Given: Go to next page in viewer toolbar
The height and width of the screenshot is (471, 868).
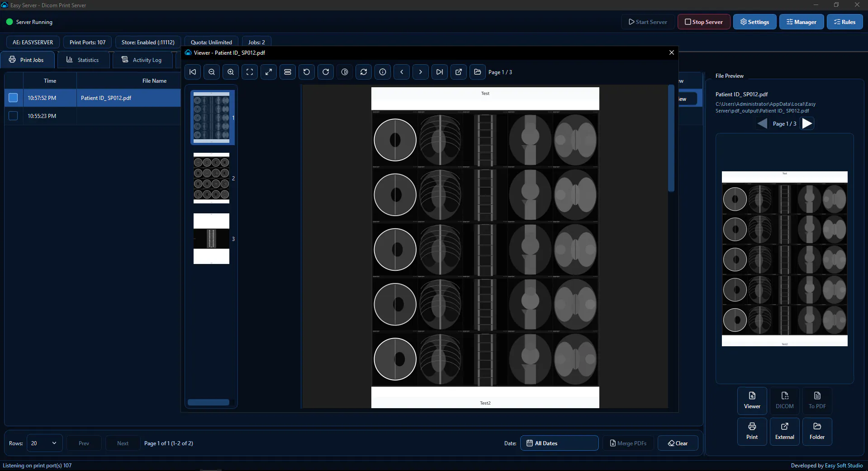Looking at the screenshot, I should click(x=421, y=72).
